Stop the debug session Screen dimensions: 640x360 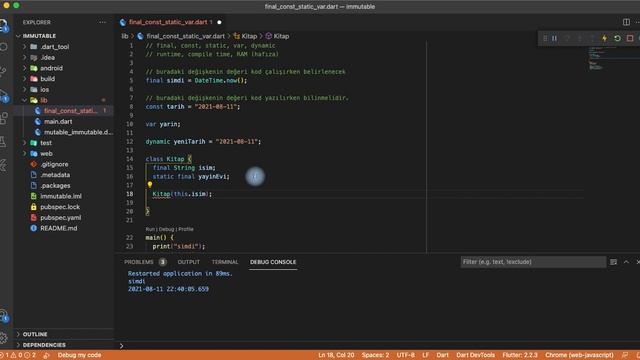(630, 38)
